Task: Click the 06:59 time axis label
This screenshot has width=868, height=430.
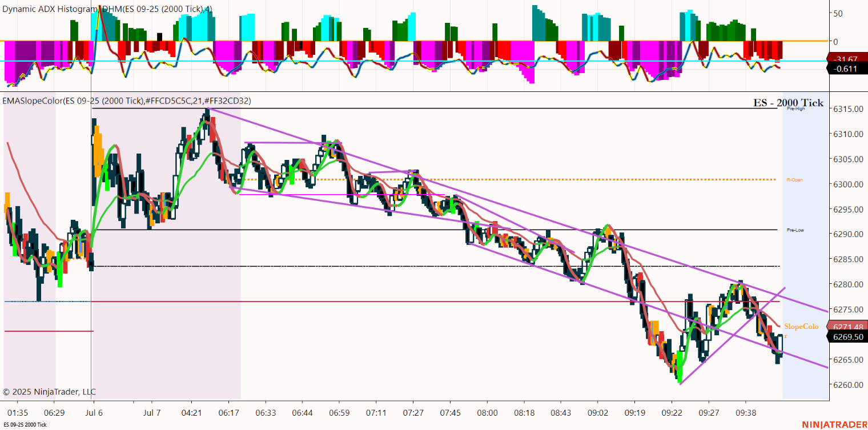Action: [339, 412]
